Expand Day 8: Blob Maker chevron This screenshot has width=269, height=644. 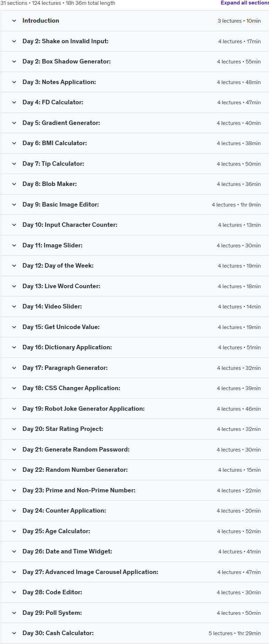[14, 184]
